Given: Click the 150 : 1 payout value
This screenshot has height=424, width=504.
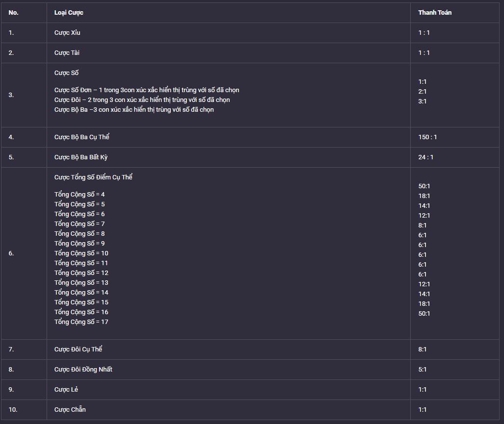Looking at the screenshot, I should click(427, 137).
